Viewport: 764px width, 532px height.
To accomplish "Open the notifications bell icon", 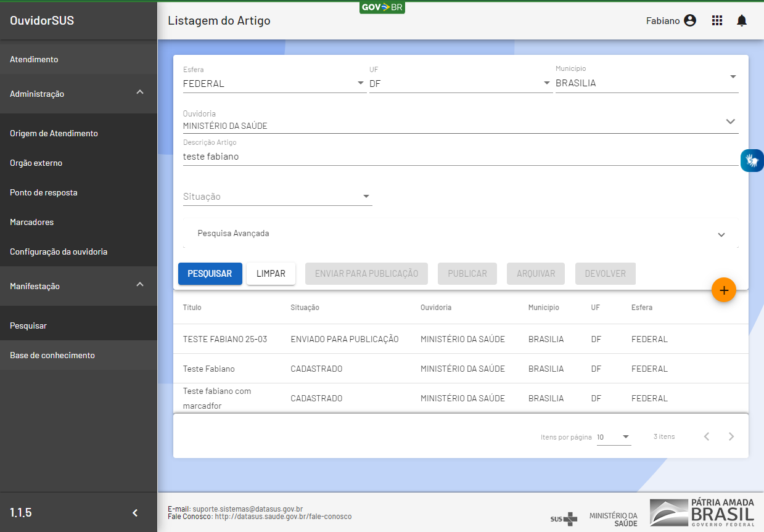I will (x=742, y=21).
